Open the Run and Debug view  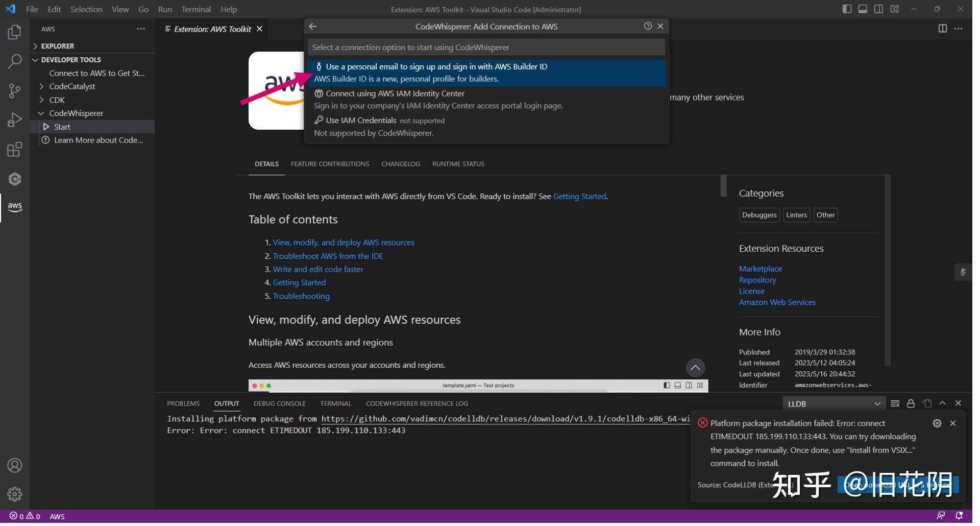[14, 119]
